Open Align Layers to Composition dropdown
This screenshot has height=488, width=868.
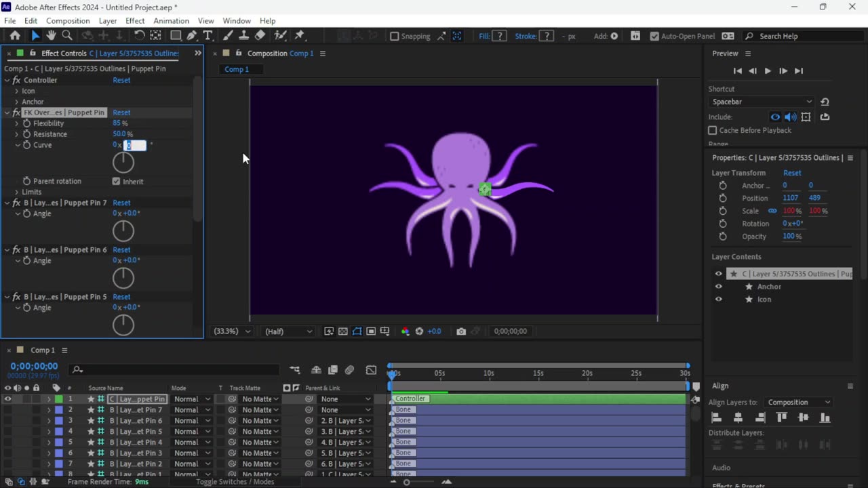pyautogui.click(x=799, y=402)
